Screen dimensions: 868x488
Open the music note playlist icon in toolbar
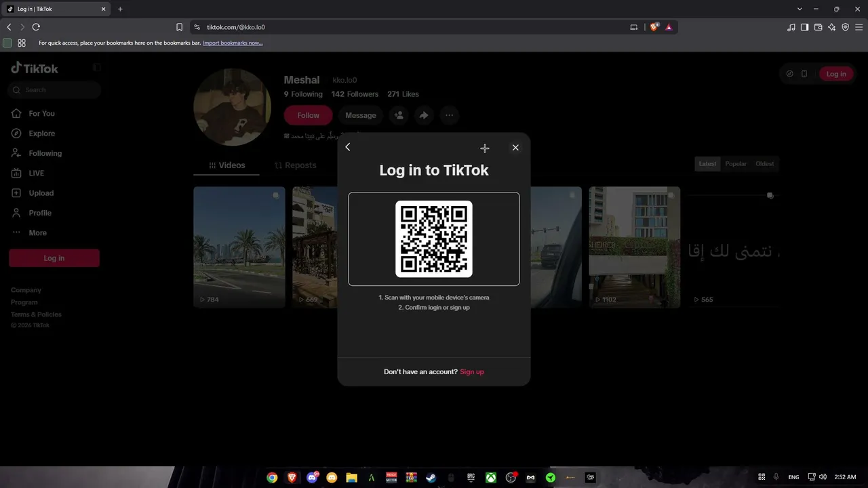(791, 27)
